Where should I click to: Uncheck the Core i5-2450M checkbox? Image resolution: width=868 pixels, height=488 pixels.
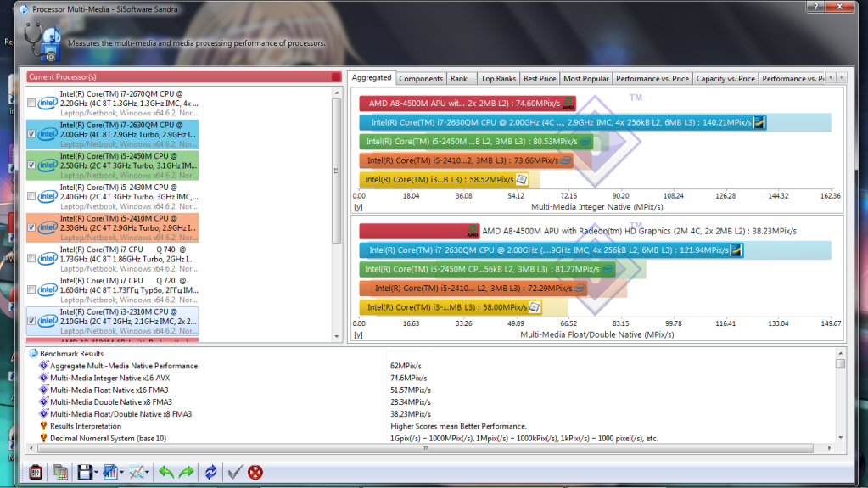(x=31, y=165)
